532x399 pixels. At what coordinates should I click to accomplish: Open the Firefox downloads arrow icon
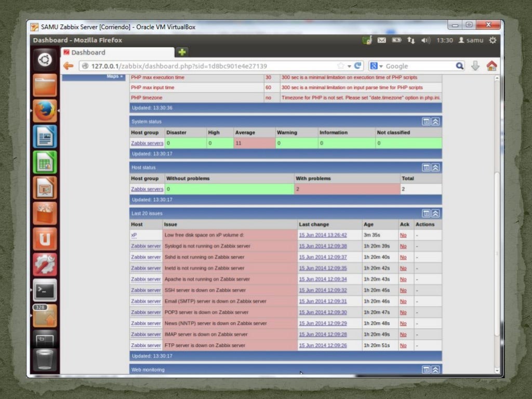[x=475, y=66]
